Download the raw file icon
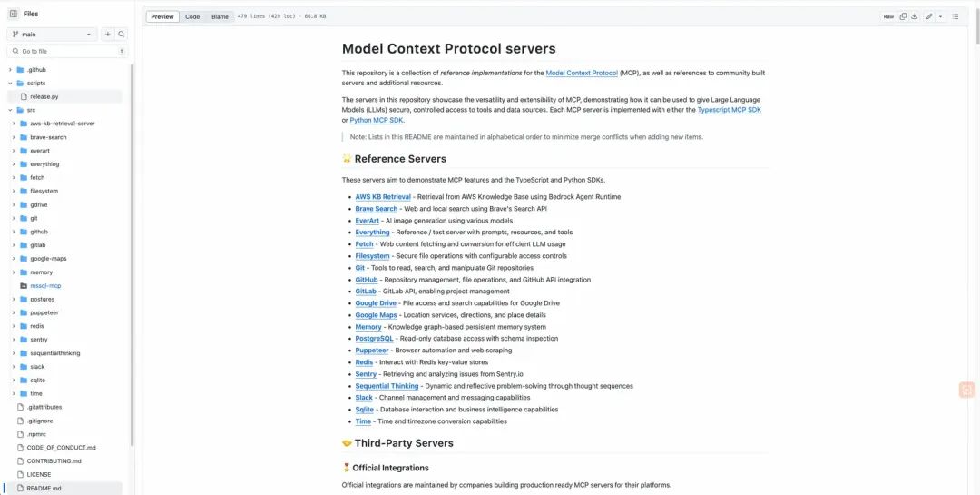 [x=915, y=16]
